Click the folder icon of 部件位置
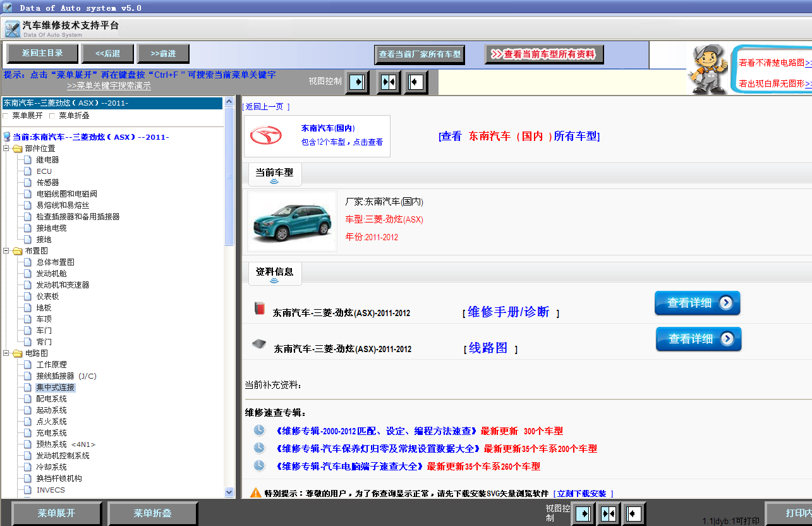This screenshot has height=526, width=812. pyautogui.click(x=17, y=149)
